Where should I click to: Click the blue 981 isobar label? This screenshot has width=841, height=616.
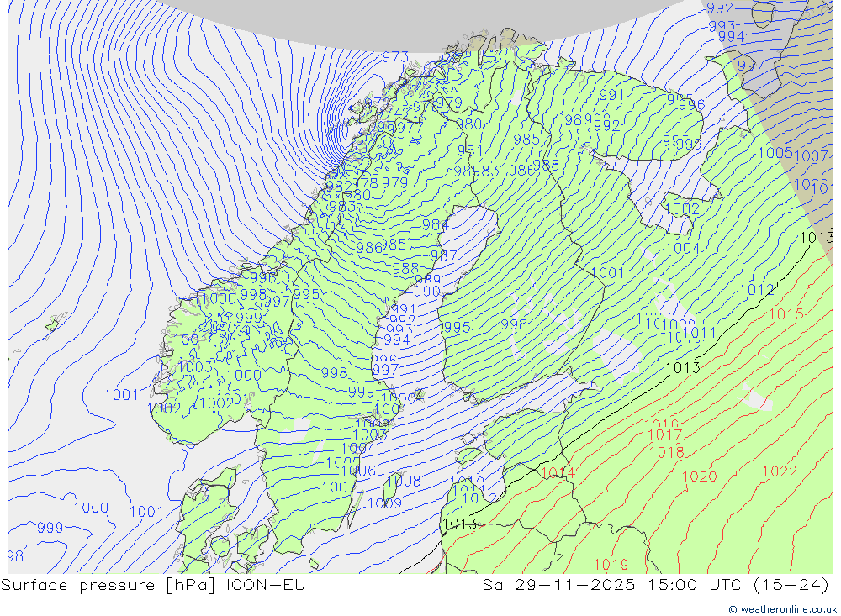pos(470,151)
